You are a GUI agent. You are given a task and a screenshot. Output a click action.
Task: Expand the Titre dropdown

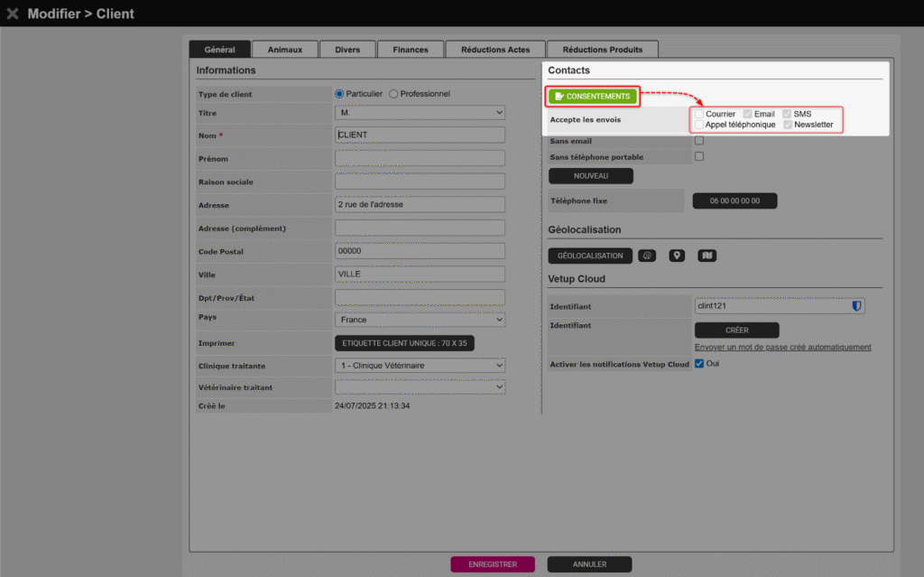(420, 113)
